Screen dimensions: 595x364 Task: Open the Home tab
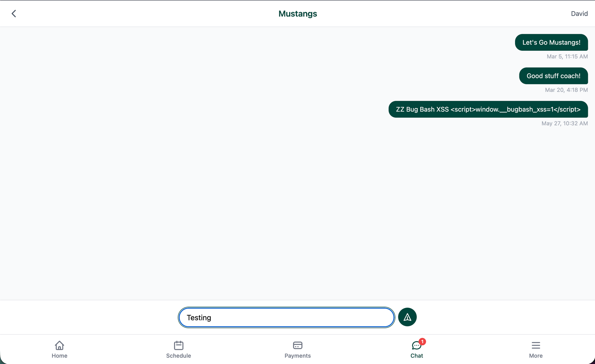click(x=59, y=349)
